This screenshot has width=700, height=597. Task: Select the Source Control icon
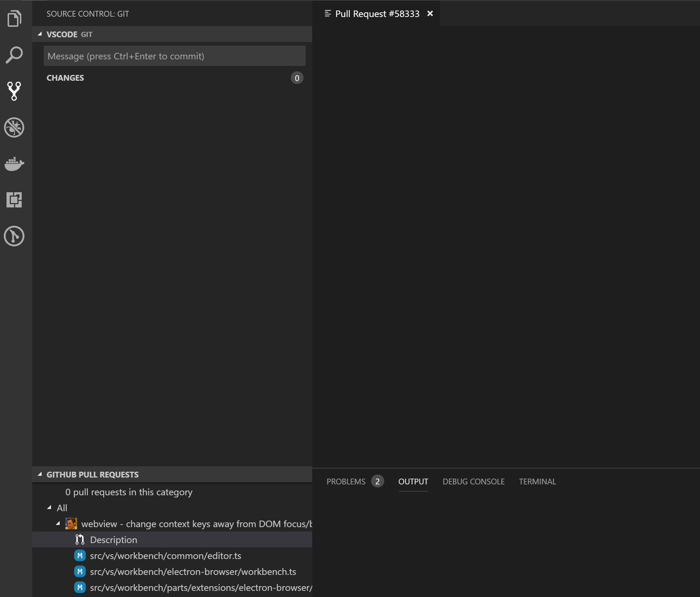pyautogui.click(x=14, y=92)
